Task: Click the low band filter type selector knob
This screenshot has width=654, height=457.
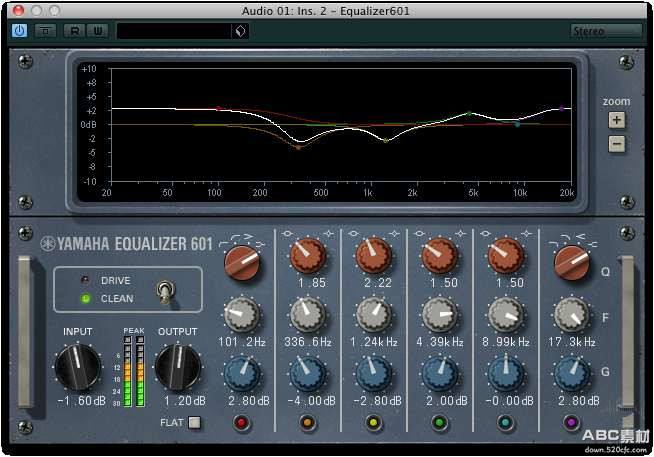Action: tap(242, 263)
